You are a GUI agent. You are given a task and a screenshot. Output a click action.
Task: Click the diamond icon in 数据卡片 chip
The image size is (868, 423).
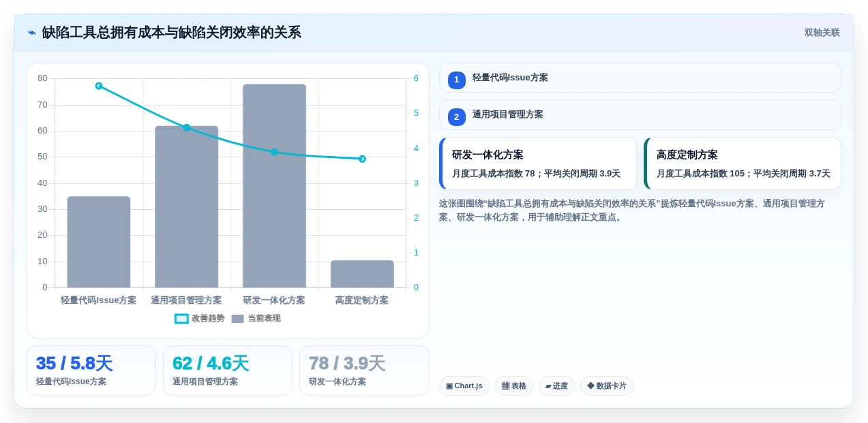(x=590, y=386)
